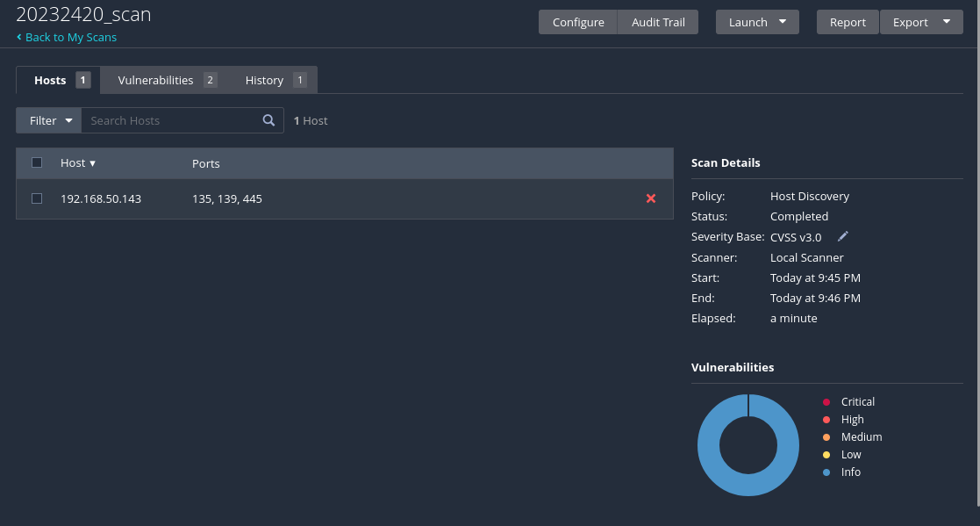Click the Info legend blue dot
The image size is (980, 526).
tap(826, 472)
